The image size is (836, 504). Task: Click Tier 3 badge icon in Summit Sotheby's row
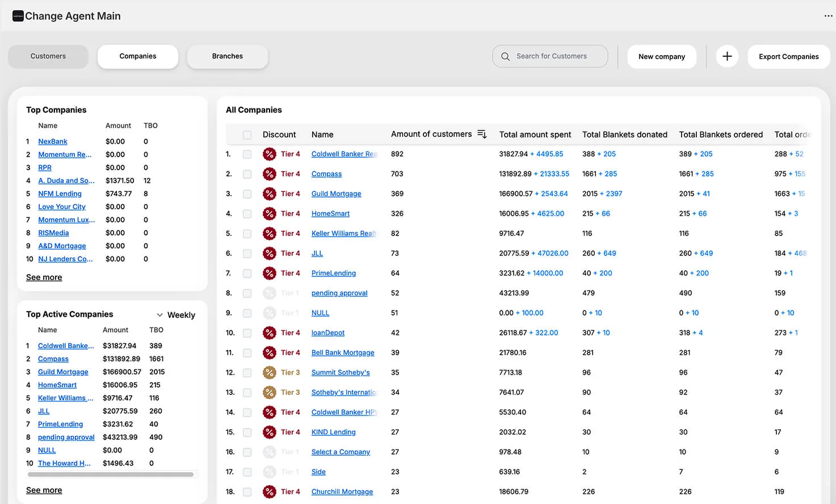coord(270,372)
